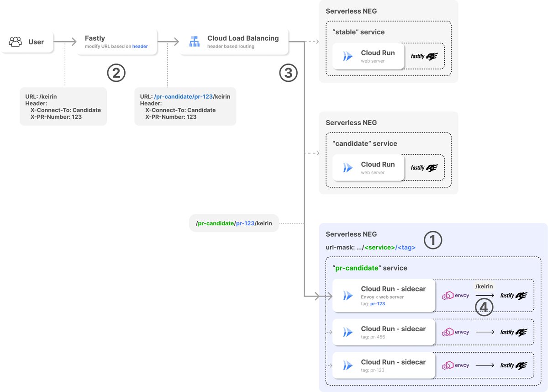This screenshot has width=548, height=392.
Task: Click the User people icon
Action: (x=16, y=42)
